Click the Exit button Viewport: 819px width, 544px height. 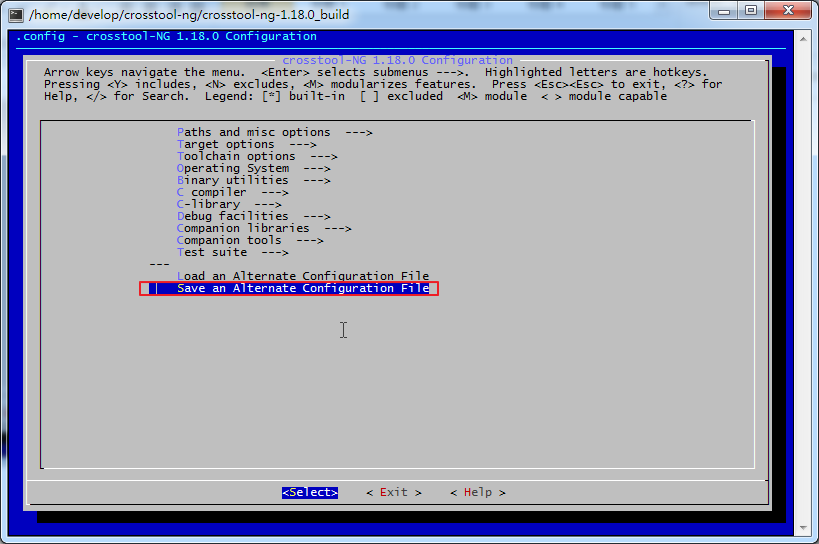coord(394,492)
